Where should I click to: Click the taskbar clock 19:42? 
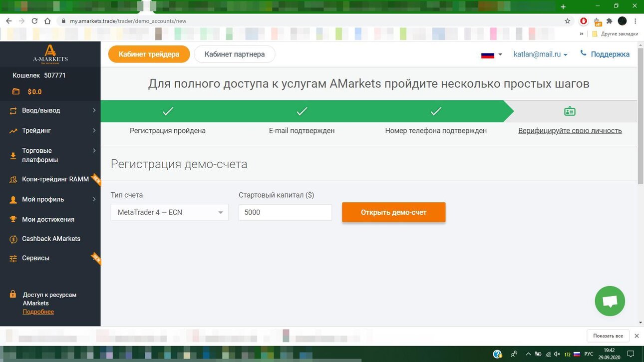(x=609, y=351)
